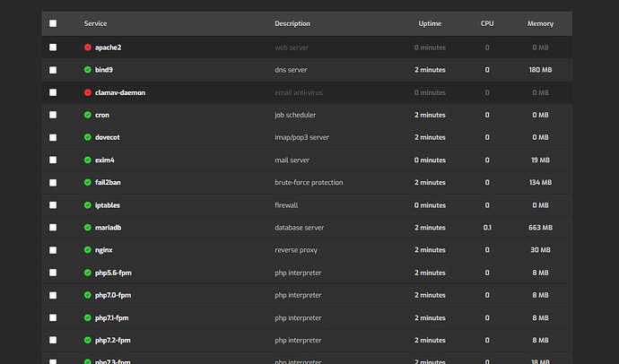Open the cron service name
The width and height of the screenshot is (619, 364).
click(x=102, y=115)
